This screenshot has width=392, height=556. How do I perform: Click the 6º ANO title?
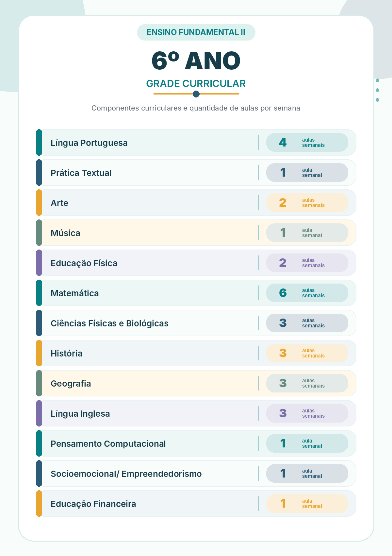(x=196, y=61)
